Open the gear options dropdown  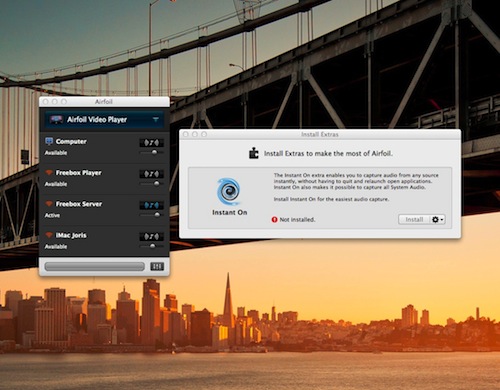coord(437,219)
